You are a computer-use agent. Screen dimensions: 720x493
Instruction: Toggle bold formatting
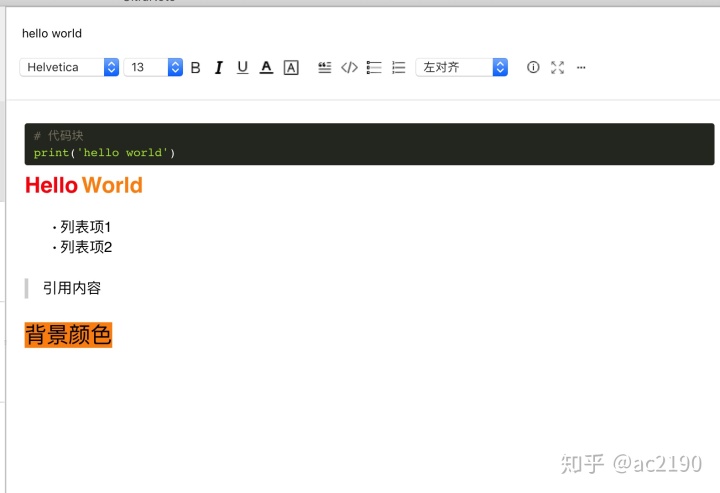coord(195,67)
